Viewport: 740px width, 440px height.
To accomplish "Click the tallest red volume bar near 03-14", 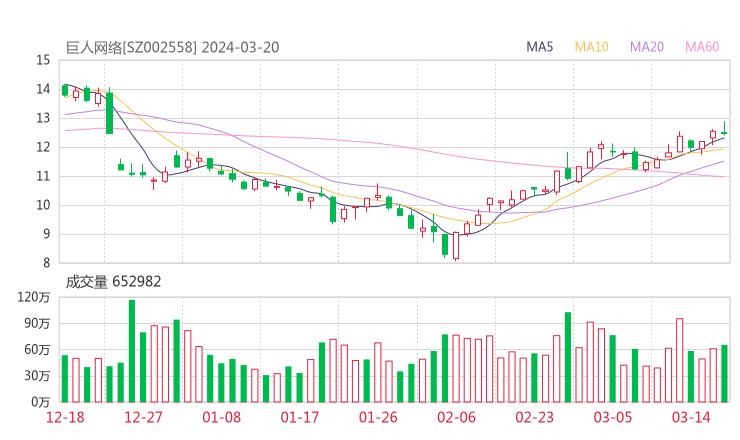I will [x=680, y=360].
